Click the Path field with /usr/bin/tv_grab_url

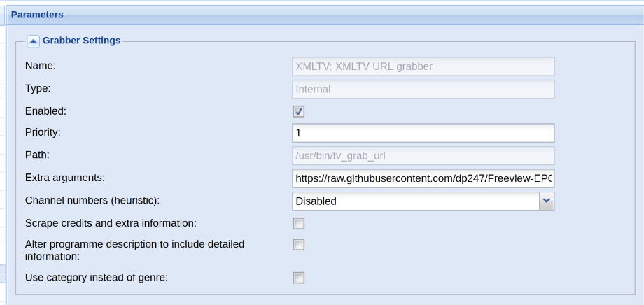(x=423, y=155)
